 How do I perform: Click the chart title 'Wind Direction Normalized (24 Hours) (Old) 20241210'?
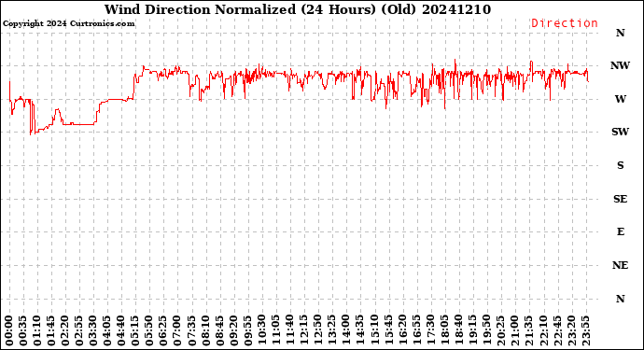pyautogui.click(x=298, y=9)
